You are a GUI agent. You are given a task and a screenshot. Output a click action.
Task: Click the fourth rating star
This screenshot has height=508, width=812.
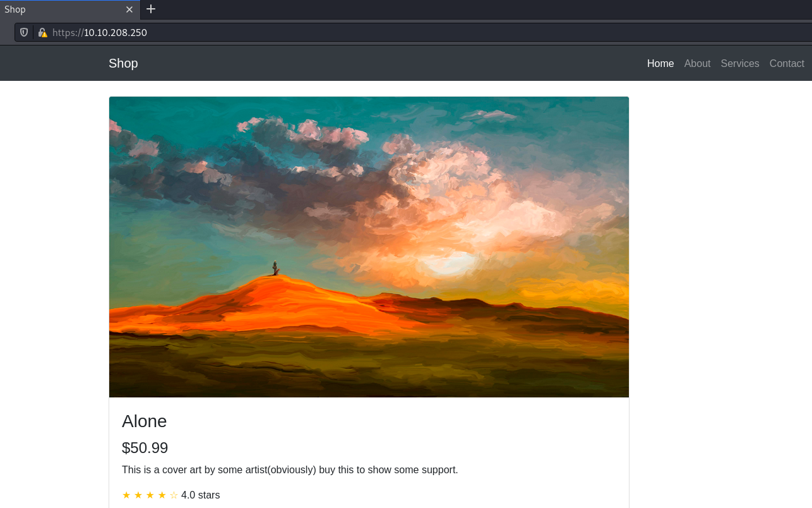coord(161,495)
